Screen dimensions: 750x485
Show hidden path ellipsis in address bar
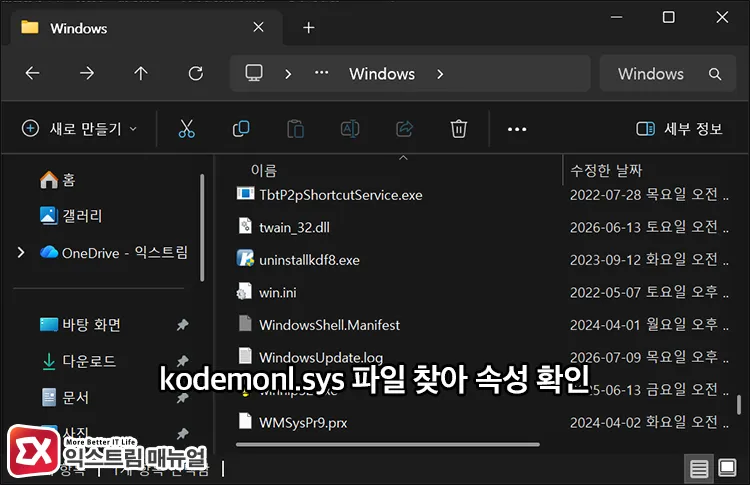321,73
